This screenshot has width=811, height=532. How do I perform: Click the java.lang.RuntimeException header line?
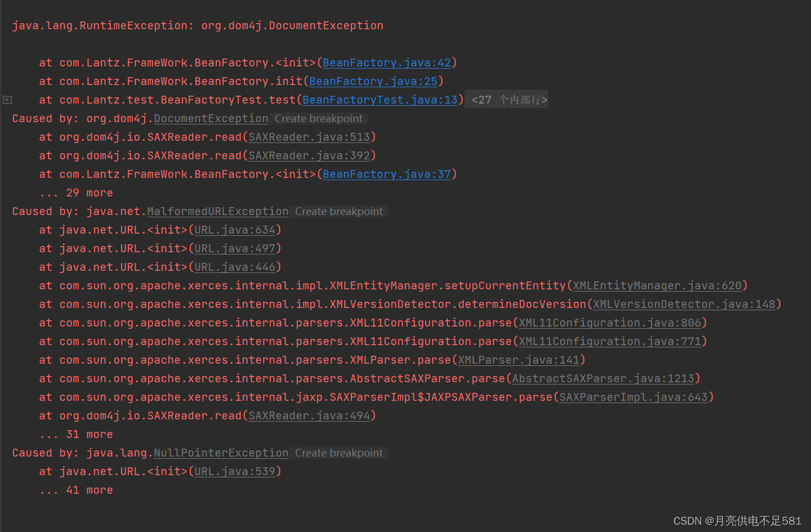tap(198, 26)
